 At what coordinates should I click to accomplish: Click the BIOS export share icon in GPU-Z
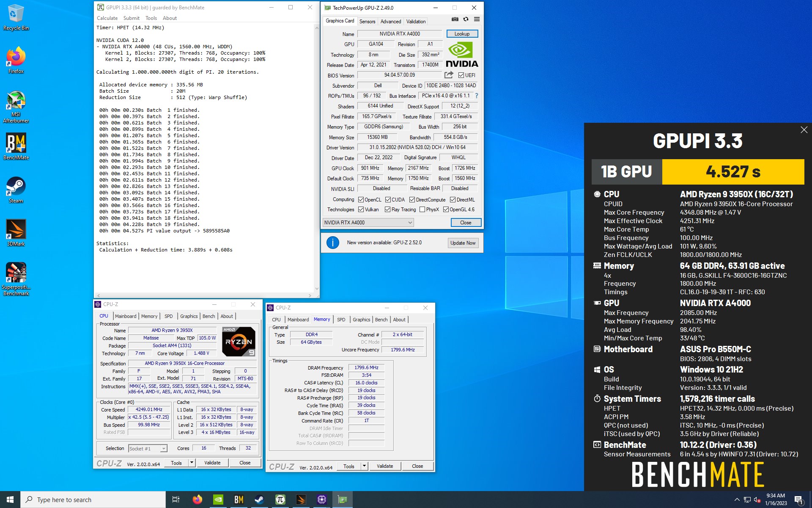coord(449,75)
